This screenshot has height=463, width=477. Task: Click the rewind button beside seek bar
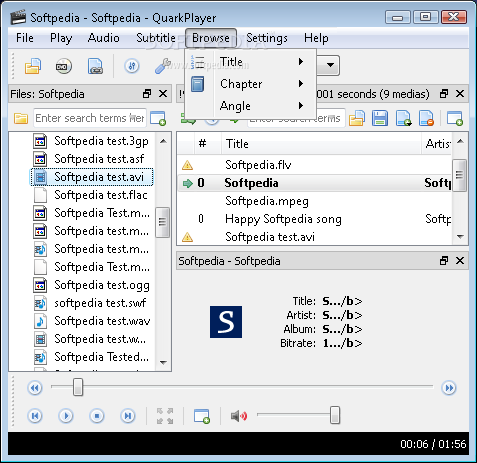[x=35, y=388]
